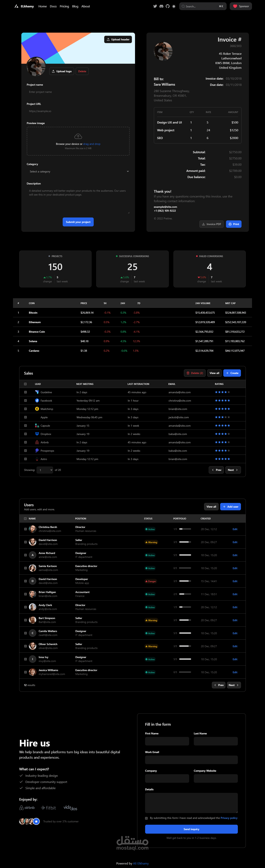Click Anne Richard portfolio progress bar
The height and width of the screenshot is (868, 265).
tap(185, 555)
